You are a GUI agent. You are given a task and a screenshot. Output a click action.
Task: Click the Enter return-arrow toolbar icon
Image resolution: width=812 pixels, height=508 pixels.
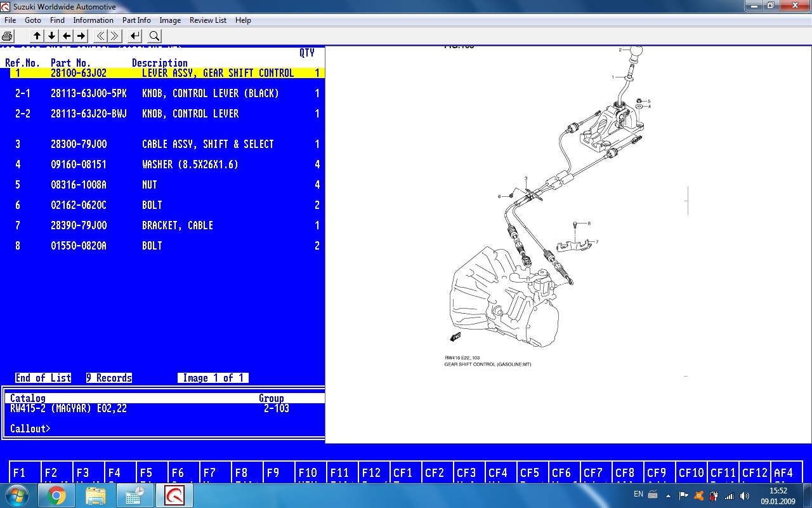pos(135,36)
